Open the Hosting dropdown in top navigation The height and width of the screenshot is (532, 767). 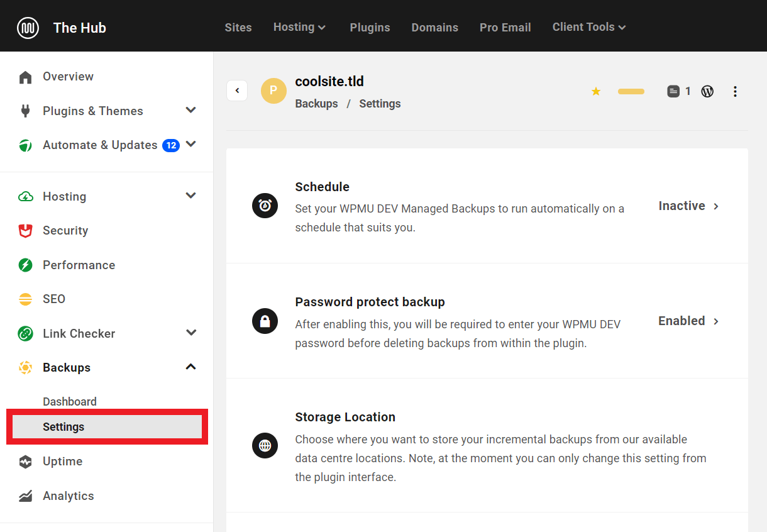(x=299, y=27)
